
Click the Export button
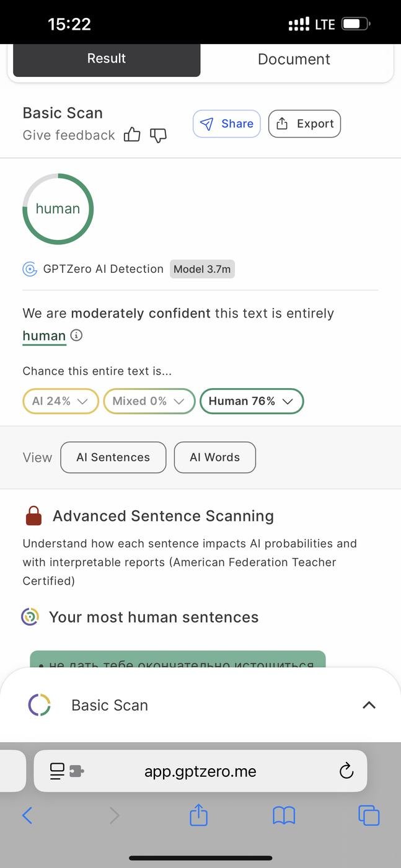(304, 123)
